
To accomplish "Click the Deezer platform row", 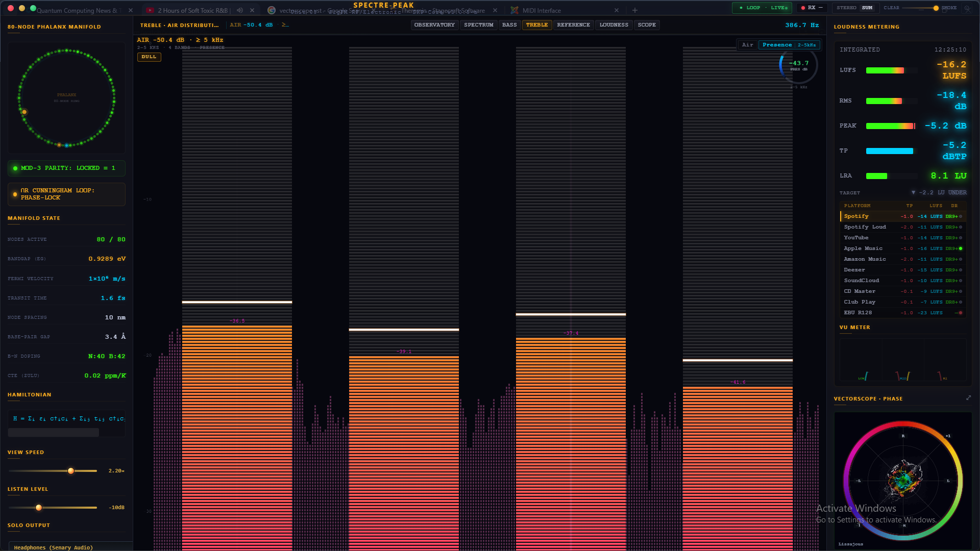I will (x=902, y=270).
